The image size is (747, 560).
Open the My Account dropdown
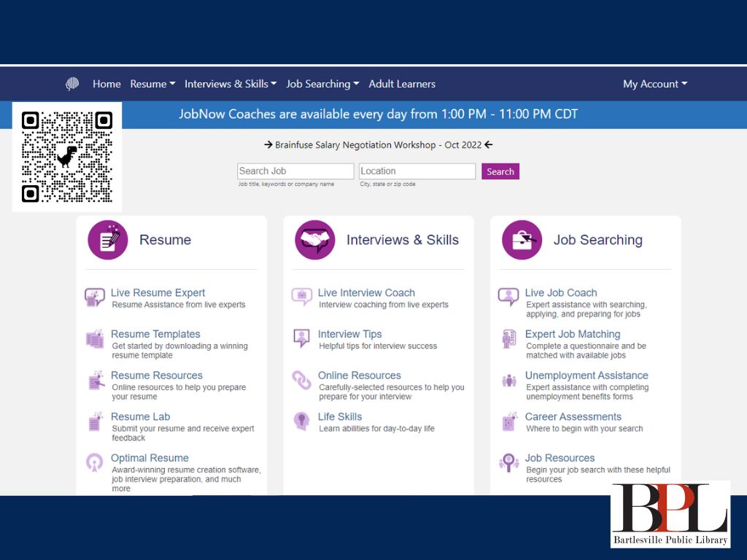pyautogui.click(x=655, y=84)
